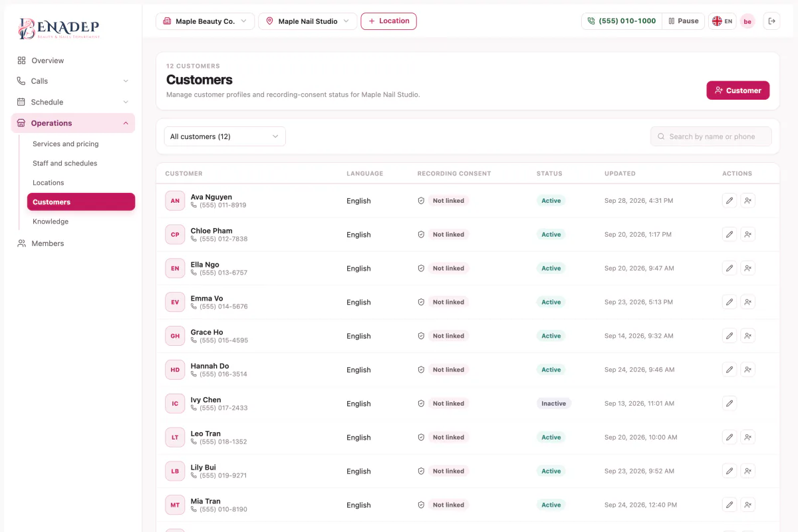This screenshot has width=798, height=532.
Task: Click the logout icon in top bar
Action: [x=771, y=21]
